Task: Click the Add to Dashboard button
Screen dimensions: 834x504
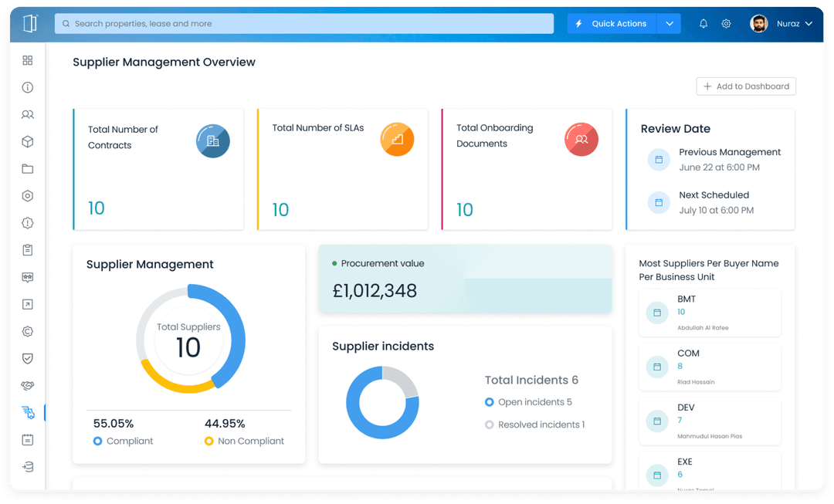Action: (745, 86)
